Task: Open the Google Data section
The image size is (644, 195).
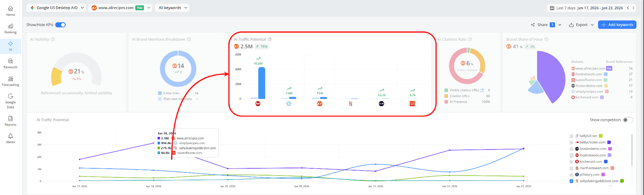Action: (x=10, y=101)
